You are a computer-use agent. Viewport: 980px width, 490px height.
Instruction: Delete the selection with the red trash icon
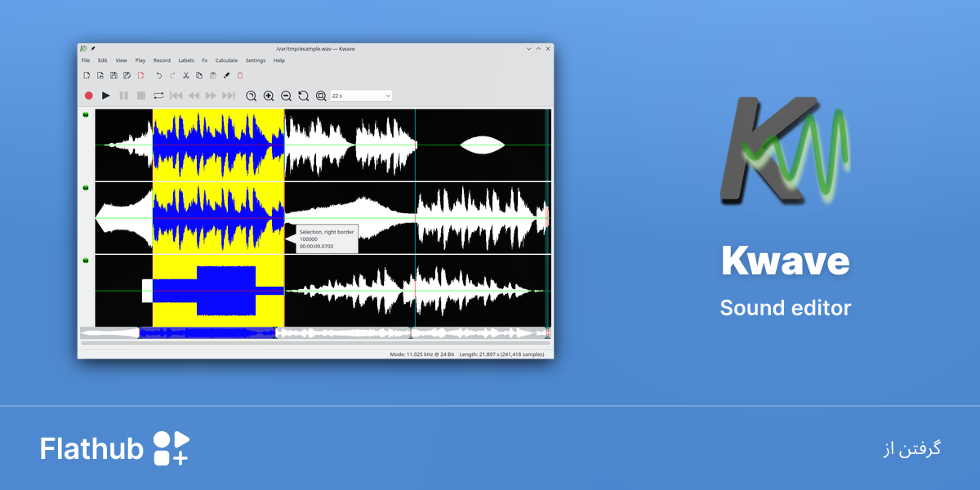[x=240, y=76]
